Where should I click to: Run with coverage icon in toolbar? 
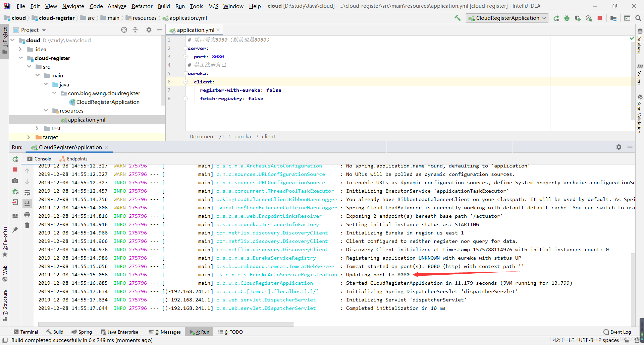[x=578, y=18]
